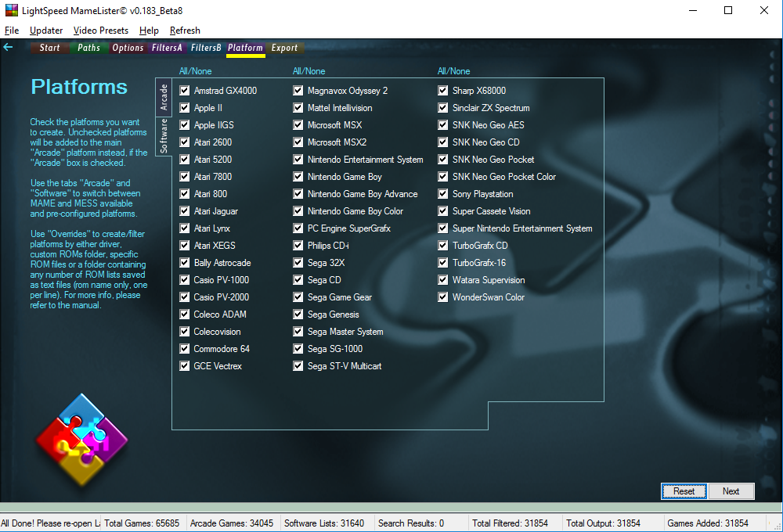The width and height of the screenshot is (783, 532).
Task: Uncheck Bally Astrocade platform
Action: 185,263
